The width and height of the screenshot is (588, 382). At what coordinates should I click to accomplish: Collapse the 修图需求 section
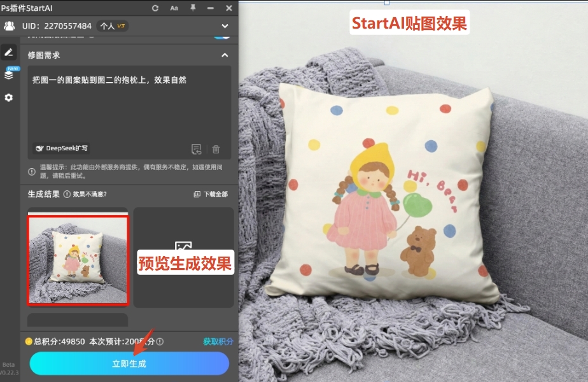[x=224, y=55]
